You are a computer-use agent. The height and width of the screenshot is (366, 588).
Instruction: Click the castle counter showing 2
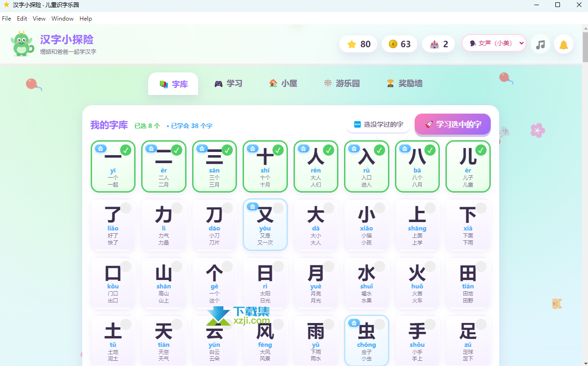(438, 44)
